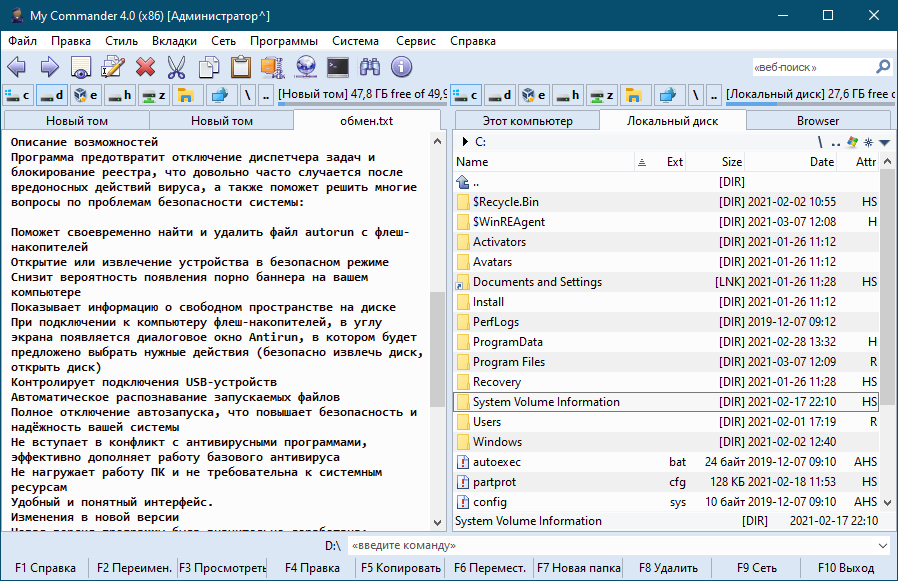Go up a level with '..' in left panel
This screenshot has width=898, height=581.
tap(266, 95)
